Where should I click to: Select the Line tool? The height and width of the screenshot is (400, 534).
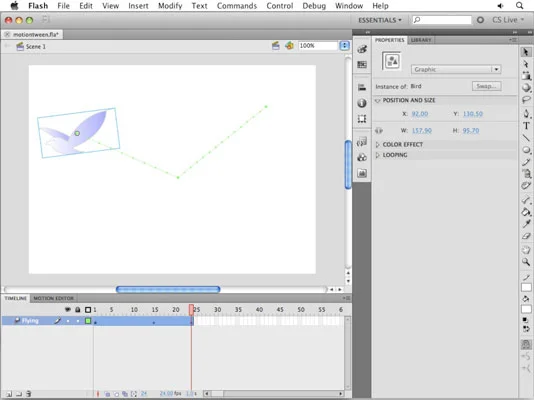[526, 138]
